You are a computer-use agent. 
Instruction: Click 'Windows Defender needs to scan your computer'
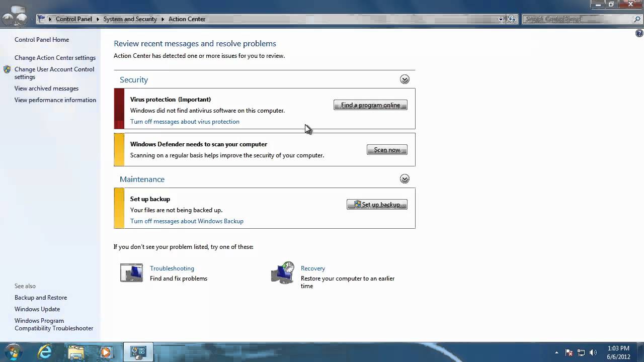tap(199, 144)
